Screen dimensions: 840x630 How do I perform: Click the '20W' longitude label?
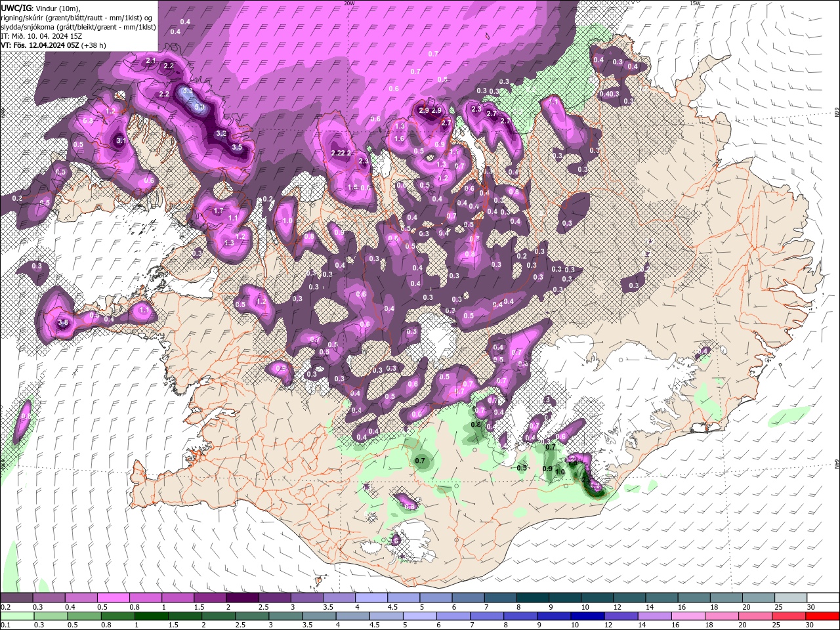click(x=350, y=3)
